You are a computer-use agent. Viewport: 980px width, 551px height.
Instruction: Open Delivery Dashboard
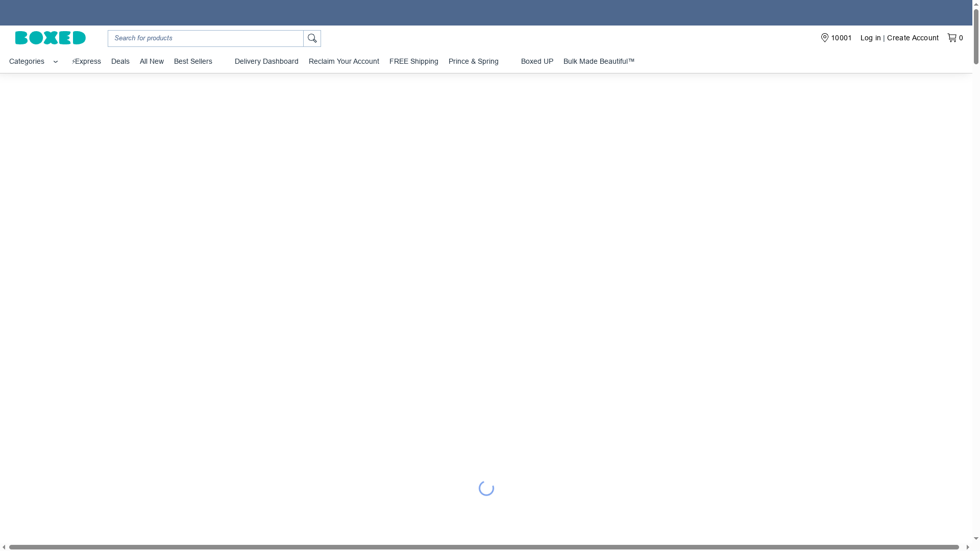tap(266, 61)
